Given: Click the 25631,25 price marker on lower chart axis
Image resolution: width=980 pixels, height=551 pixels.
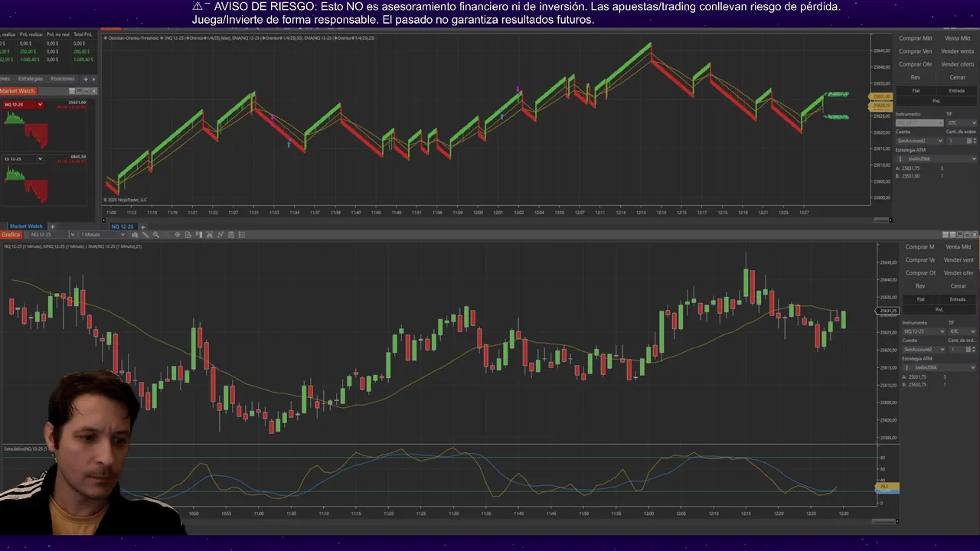Looking at the screenshot, I should pyautogui.click(x=887, y=311).
